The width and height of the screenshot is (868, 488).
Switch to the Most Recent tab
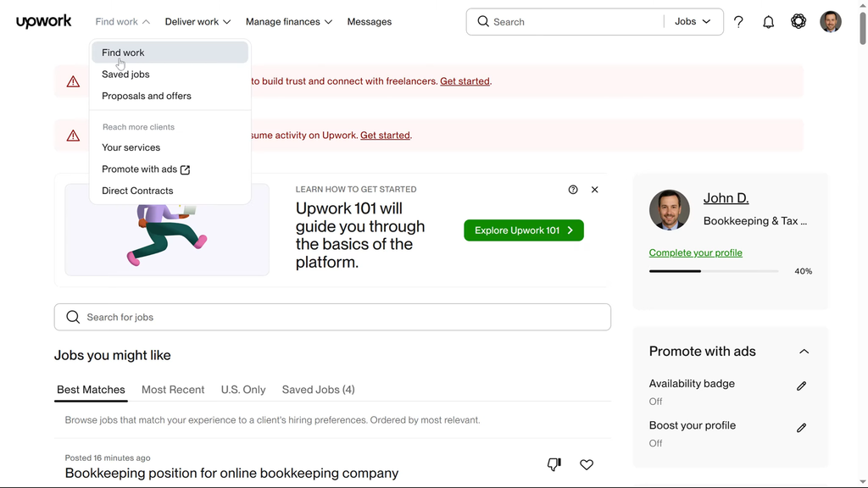173,390
